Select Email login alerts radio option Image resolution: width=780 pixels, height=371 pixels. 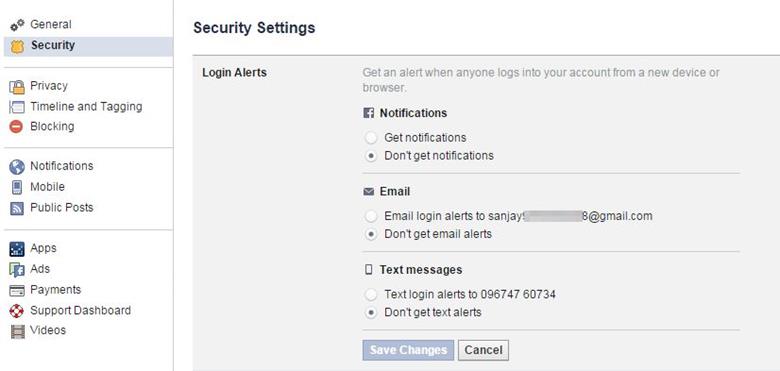pos(371,216)
